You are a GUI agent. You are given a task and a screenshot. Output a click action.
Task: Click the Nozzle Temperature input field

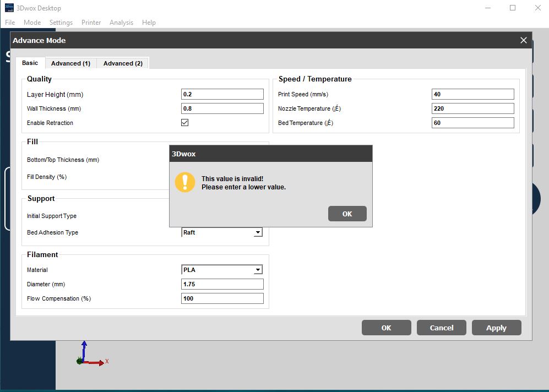472,108
